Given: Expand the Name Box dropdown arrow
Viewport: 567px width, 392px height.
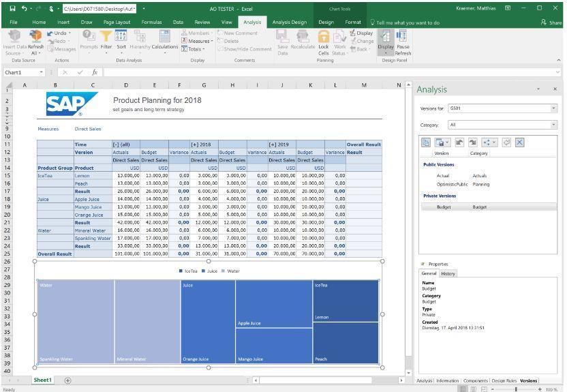Looking at the screenshot, I should coord(41,72).
